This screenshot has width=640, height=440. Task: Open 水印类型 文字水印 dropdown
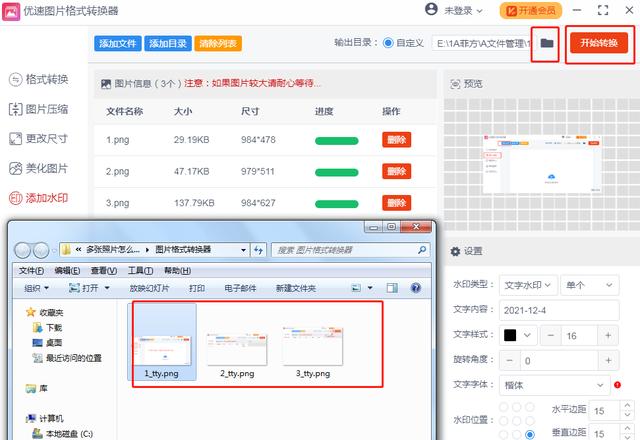(x=528, y=285)
